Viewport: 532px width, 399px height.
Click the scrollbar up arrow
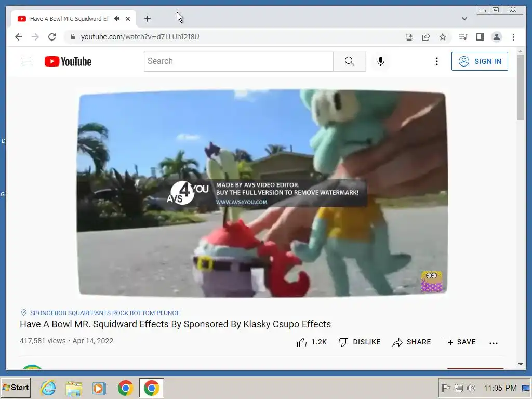[x=521, y=51]
